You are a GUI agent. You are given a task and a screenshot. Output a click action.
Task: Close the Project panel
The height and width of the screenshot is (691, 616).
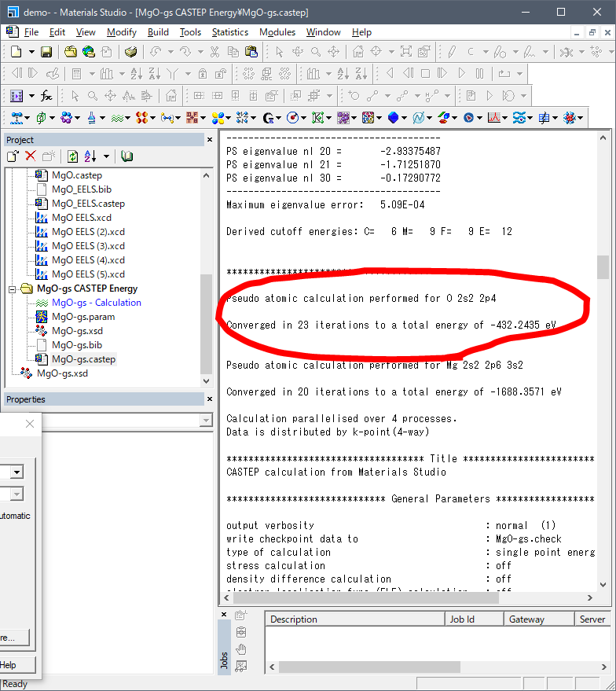pyautogui.click(x=210, y=140)
